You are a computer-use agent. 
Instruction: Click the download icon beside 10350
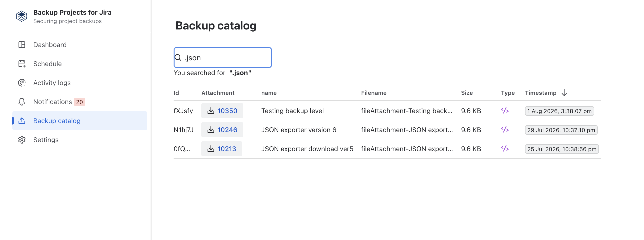tap(211, 111)
